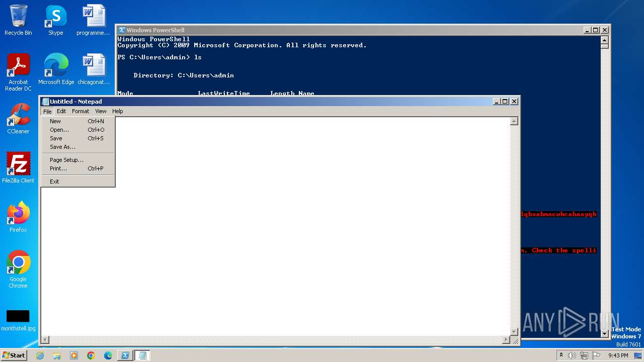
Task: Open FileZilla Client desktop shortcut
Action: coord(18,167)
